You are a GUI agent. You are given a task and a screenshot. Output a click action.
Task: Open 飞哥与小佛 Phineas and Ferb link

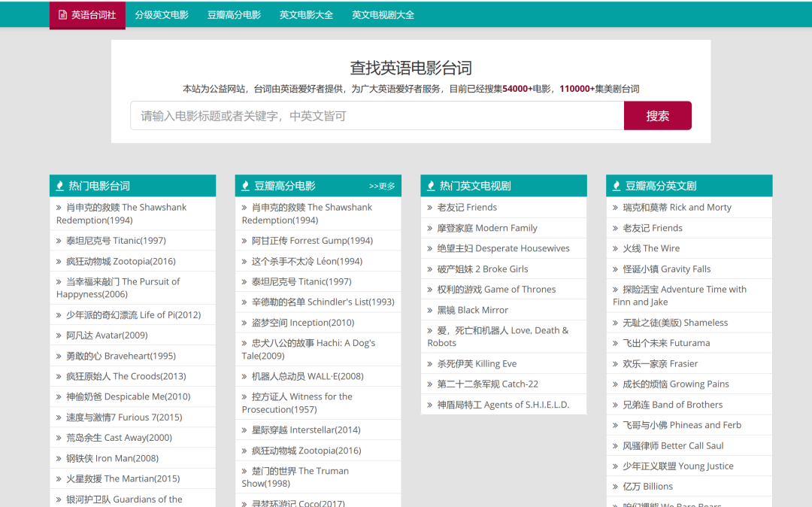681,425
